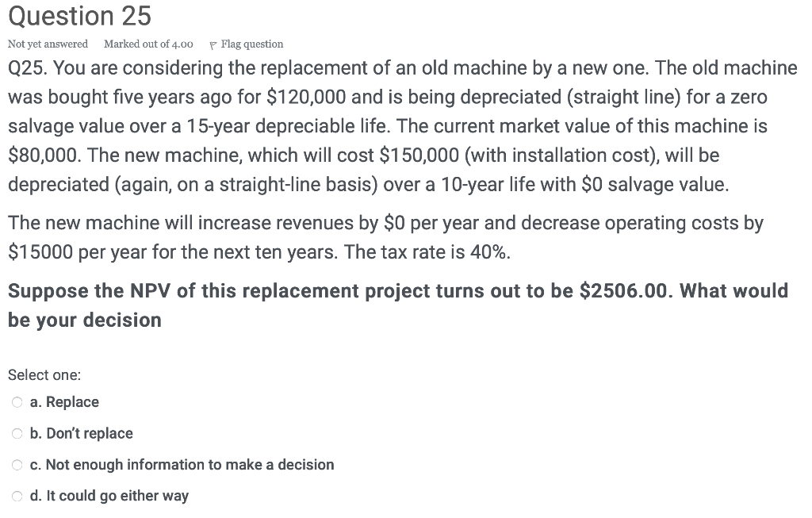This screenshot has height=518, width=812.
Task: Choose the radio button for option c
Action: pos(17,465)
